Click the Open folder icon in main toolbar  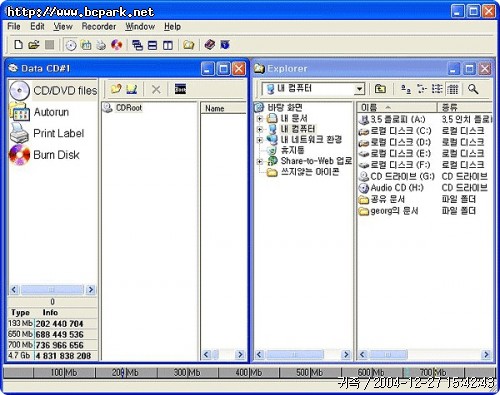point(34,45)
